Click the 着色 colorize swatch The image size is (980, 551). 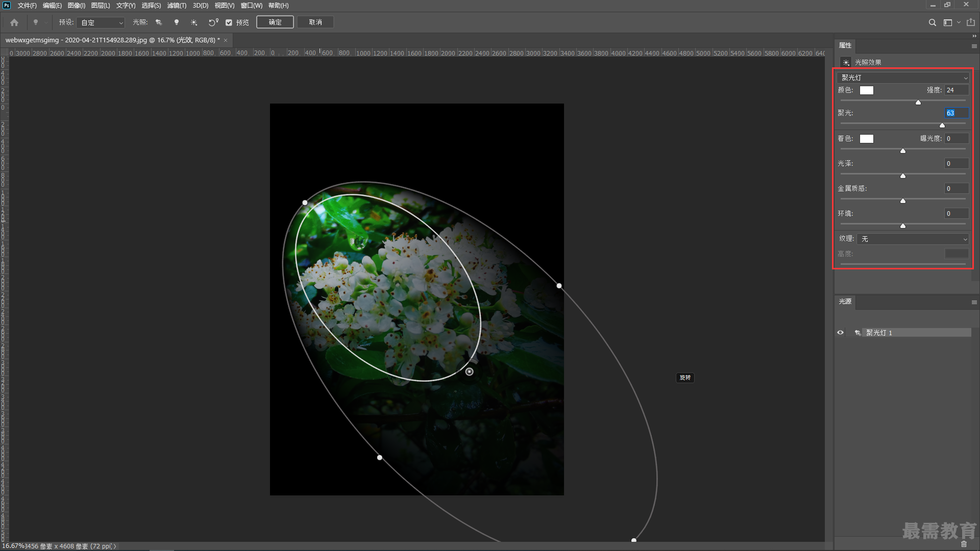[x=867, y=139]
